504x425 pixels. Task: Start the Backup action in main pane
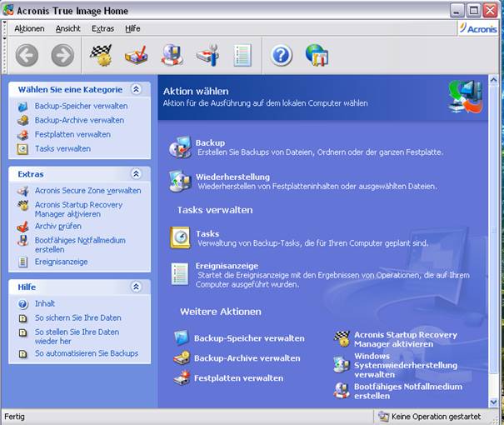click(x=210, y=142)
